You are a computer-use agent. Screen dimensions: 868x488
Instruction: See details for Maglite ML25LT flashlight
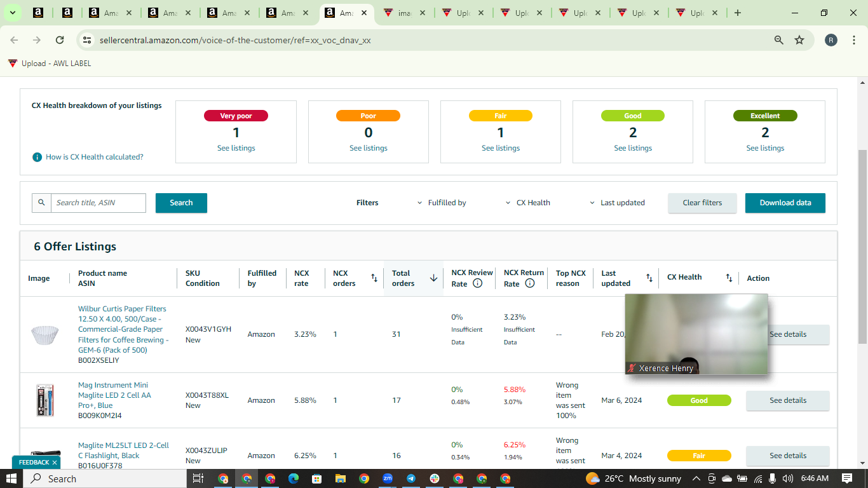(x=788, y=456)
